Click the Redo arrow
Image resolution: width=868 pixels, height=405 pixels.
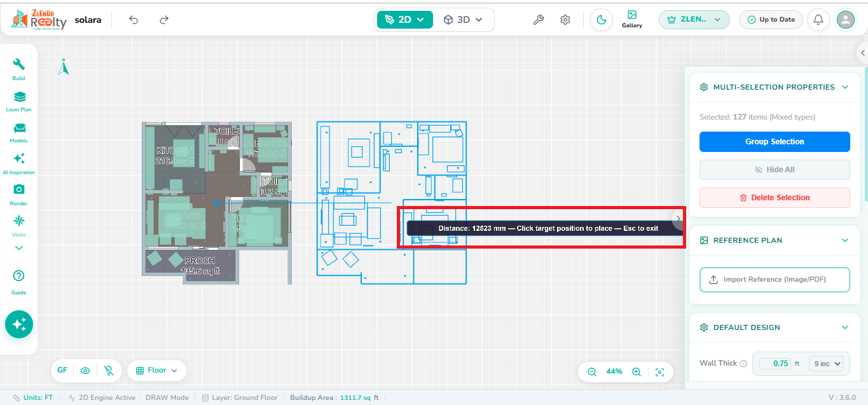[164, 20]
